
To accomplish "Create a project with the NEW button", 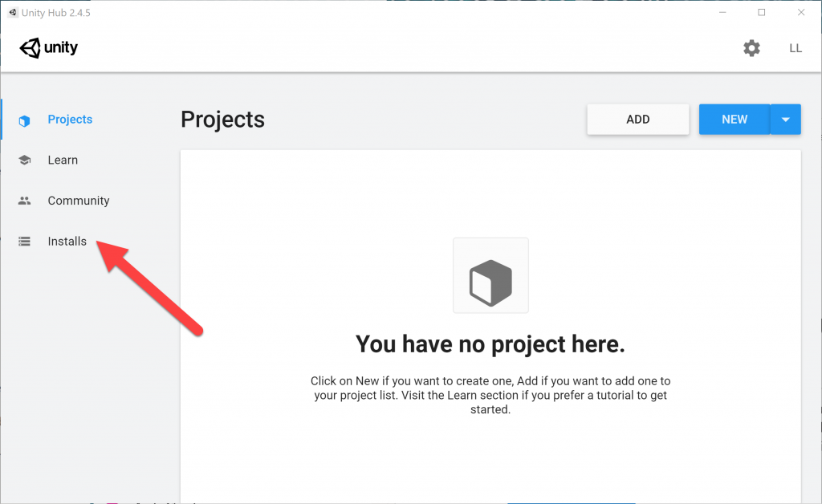I will click(x=735, y=120).
